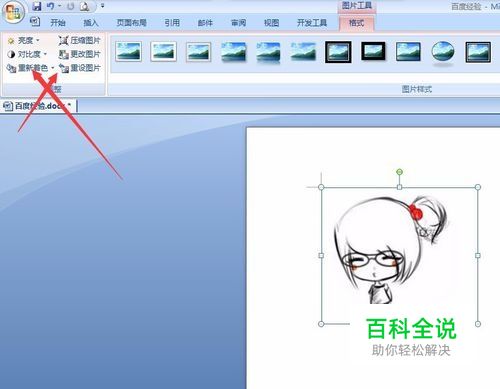Expand the 亮度 dropdown arrow
The image size is (500, 389).
[x=38, y=41]
